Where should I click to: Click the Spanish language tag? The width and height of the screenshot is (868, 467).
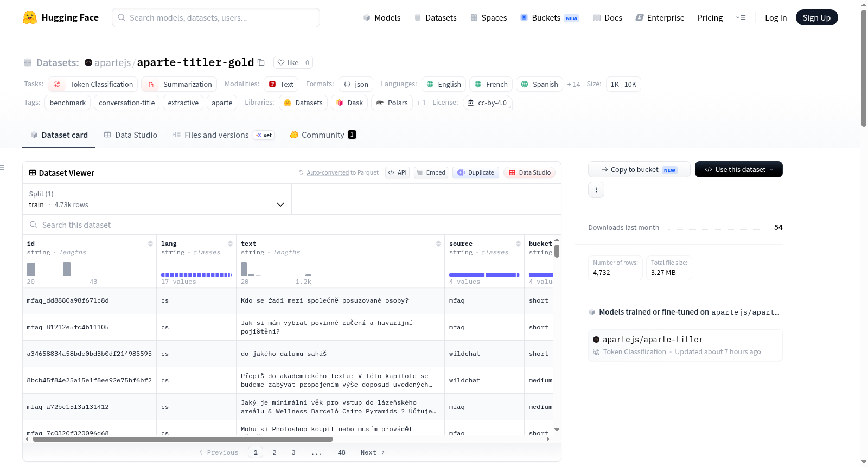(539, 84)
